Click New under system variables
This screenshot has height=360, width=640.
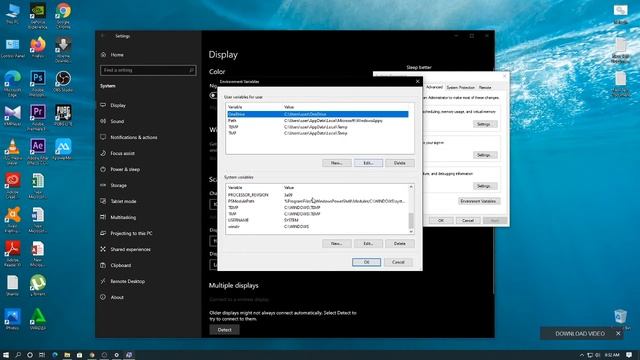(337, 244)
